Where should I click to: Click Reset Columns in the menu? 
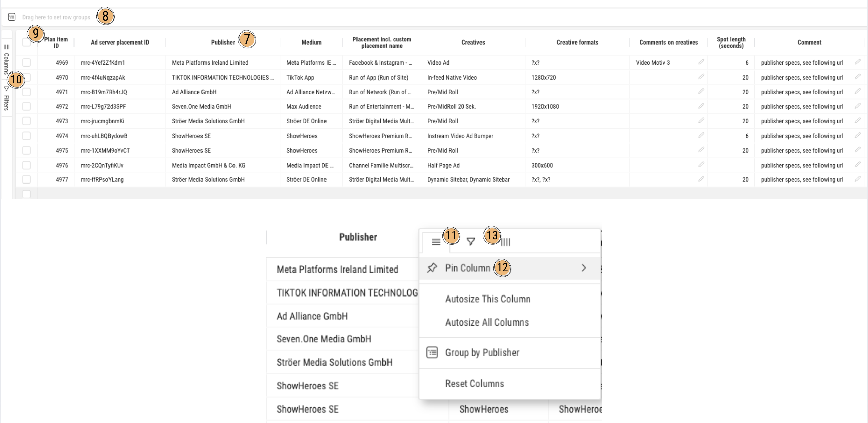474,384
